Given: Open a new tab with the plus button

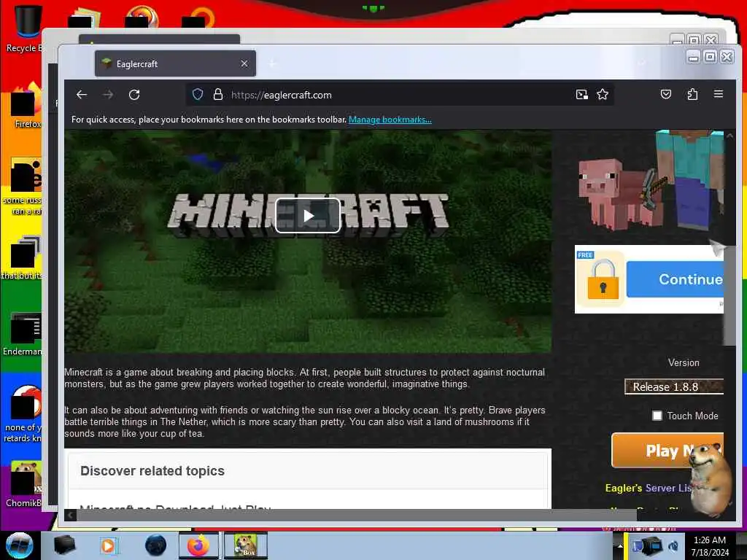Looking at the screenshot, I should (x=273, y=63).
